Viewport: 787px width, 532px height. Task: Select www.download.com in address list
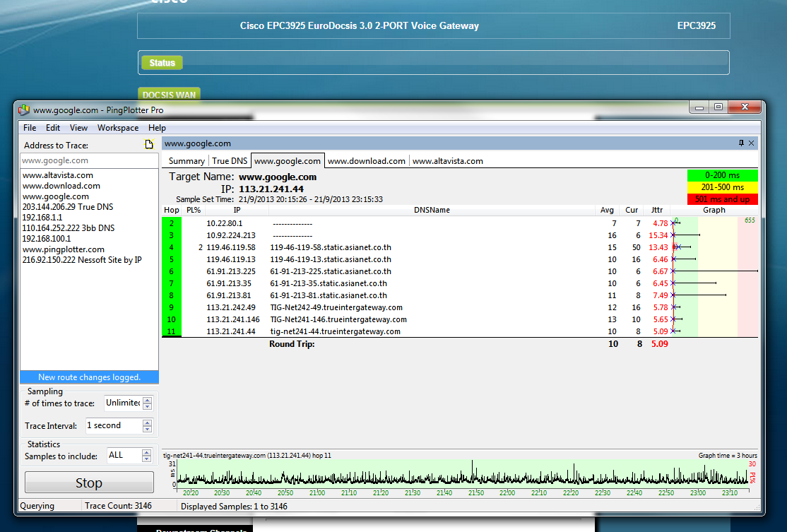point(61,186)
